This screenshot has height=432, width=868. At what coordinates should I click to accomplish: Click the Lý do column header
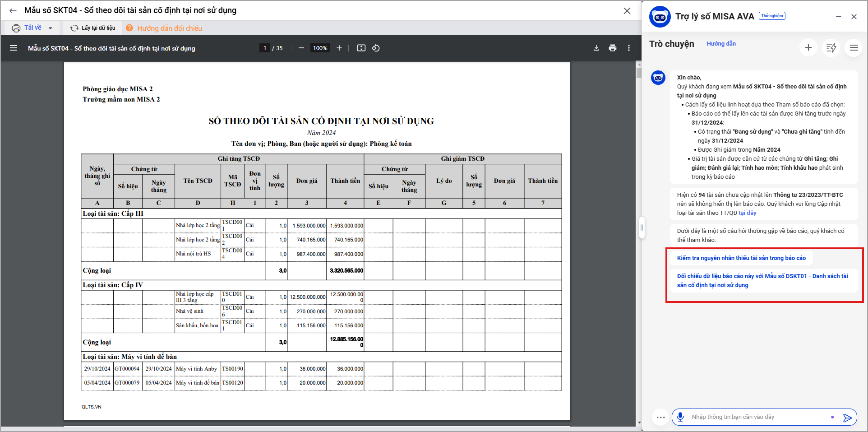[444, 181]
